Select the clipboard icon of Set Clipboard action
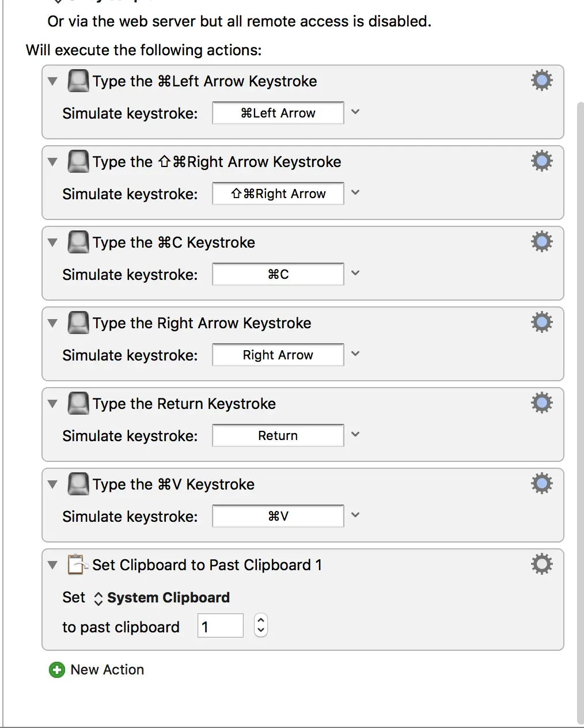Viewport: 584px width, 728px height. click(77, 565)
